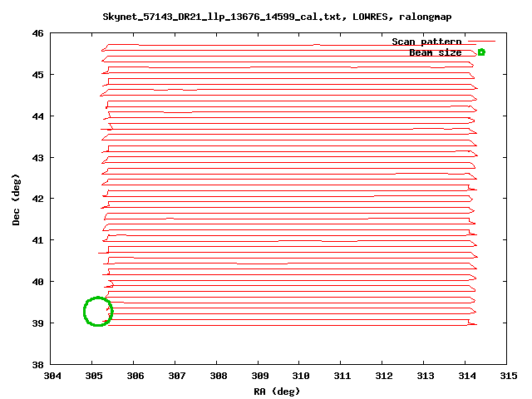Click the Dec axis tick label 43

[38, 158]
